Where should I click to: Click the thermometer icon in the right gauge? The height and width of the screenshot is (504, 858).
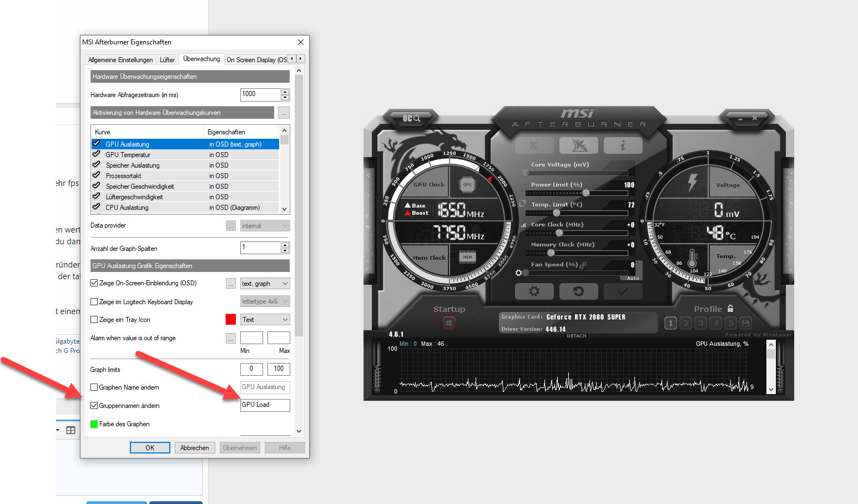point(692,258)
